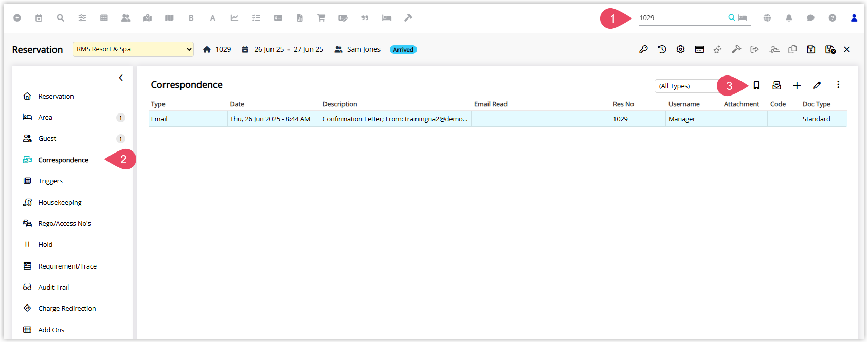
Task: Sort by the Date column header
Action: click(237, 104)
